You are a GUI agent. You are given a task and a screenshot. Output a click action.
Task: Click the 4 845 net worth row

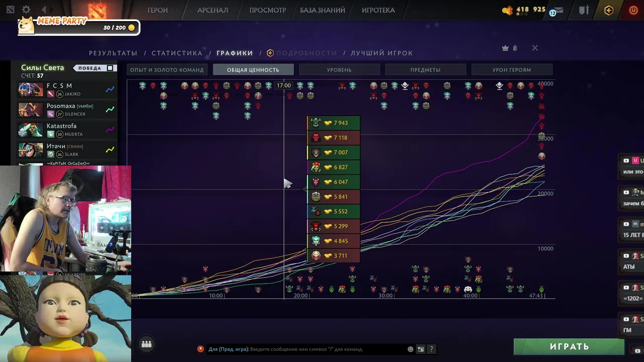coord(334,241)
